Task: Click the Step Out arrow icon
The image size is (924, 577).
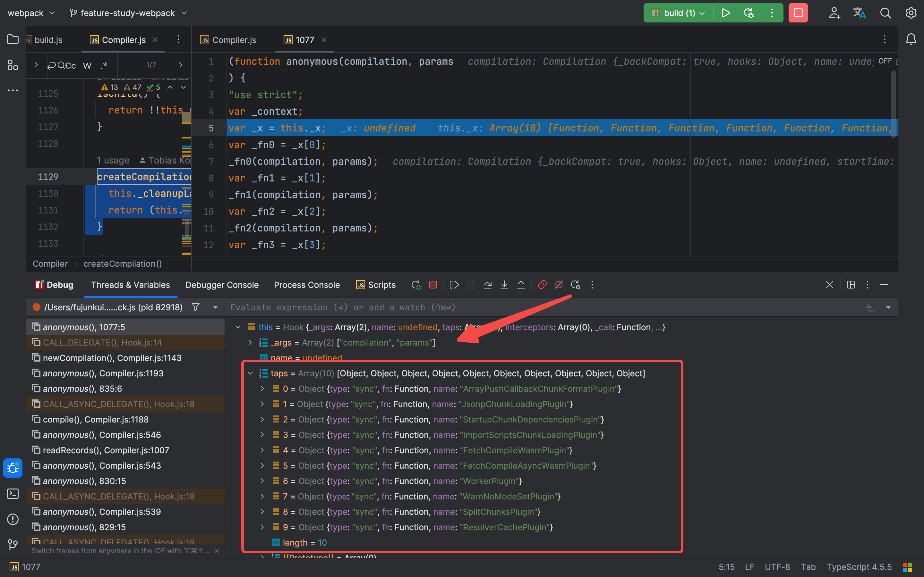Action: [521, 285]
